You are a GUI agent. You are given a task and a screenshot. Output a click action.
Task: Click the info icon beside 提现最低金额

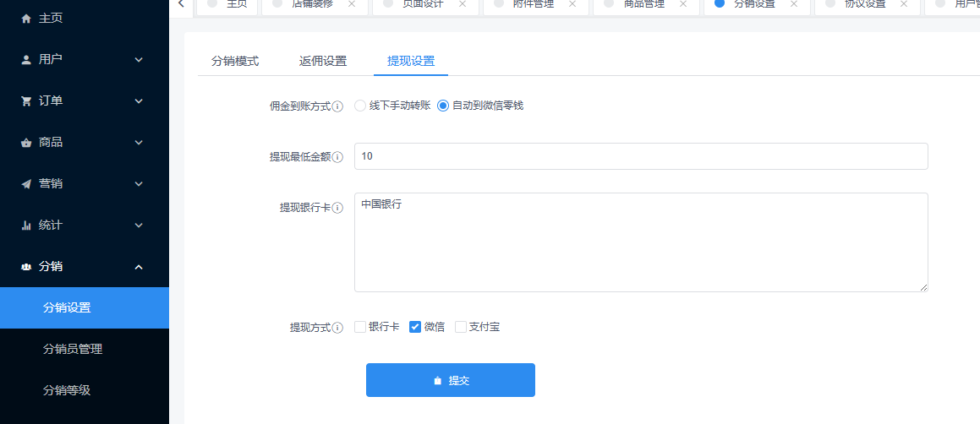(337, 157)
